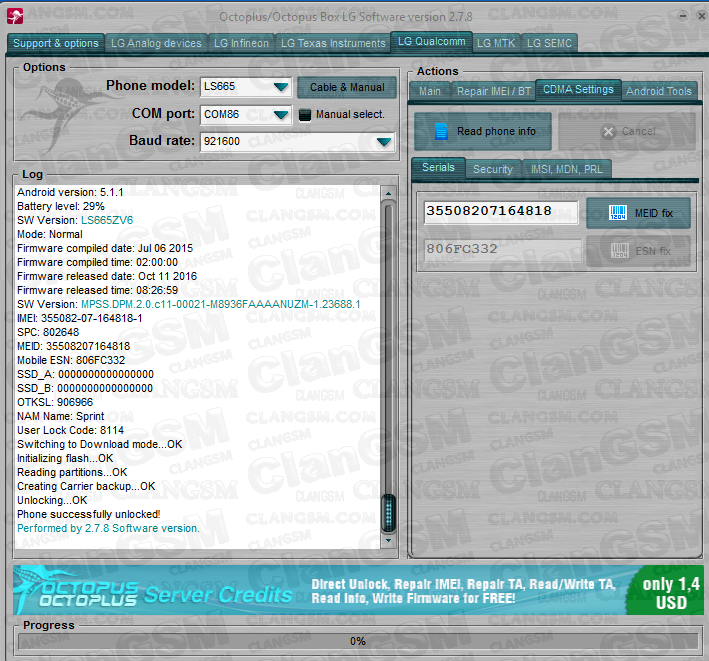Click the NAM Name: Sprint log line
This screenshot has height=661, width=709.
click(x=61, y=416)
